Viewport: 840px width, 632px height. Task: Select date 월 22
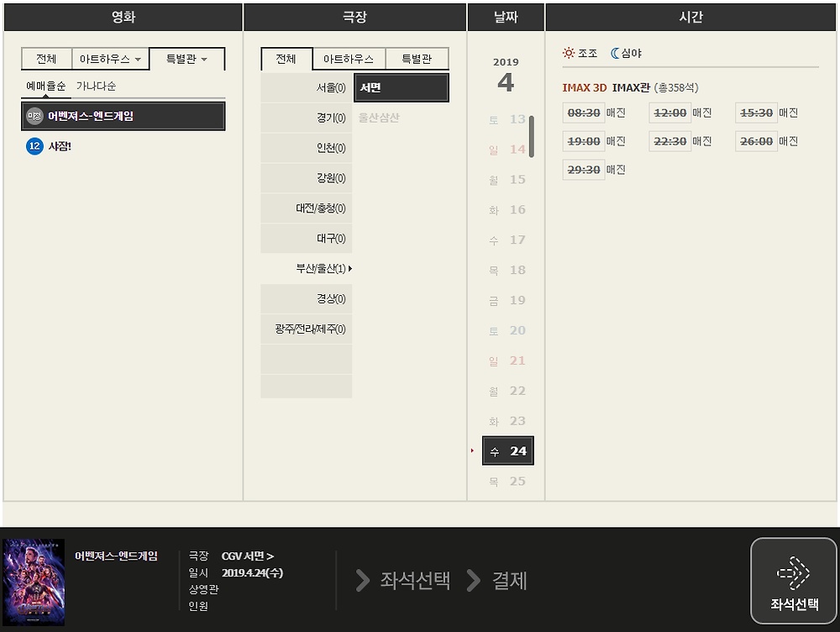[x=507, y=391]
